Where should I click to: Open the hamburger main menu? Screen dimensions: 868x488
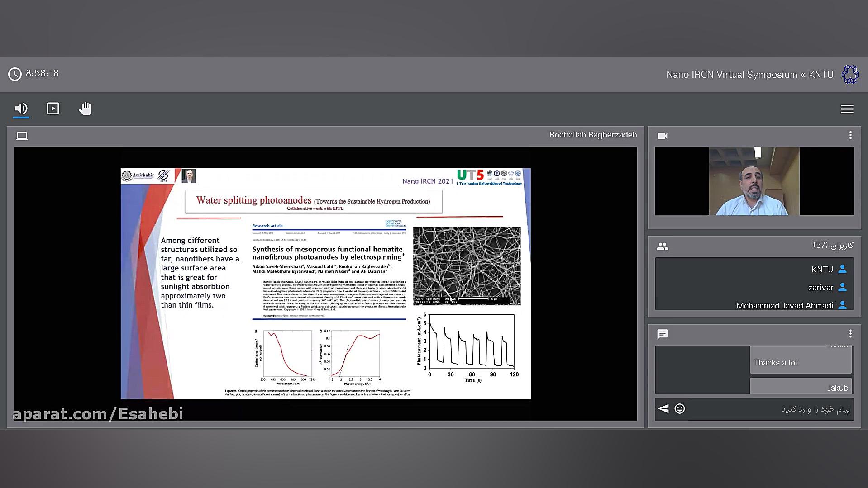847,109
